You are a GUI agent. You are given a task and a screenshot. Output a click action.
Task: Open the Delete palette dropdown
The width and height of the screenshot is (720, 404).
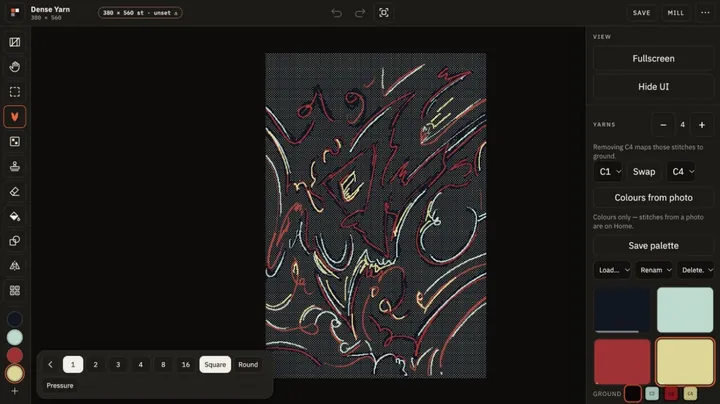[x=696, y=270]
